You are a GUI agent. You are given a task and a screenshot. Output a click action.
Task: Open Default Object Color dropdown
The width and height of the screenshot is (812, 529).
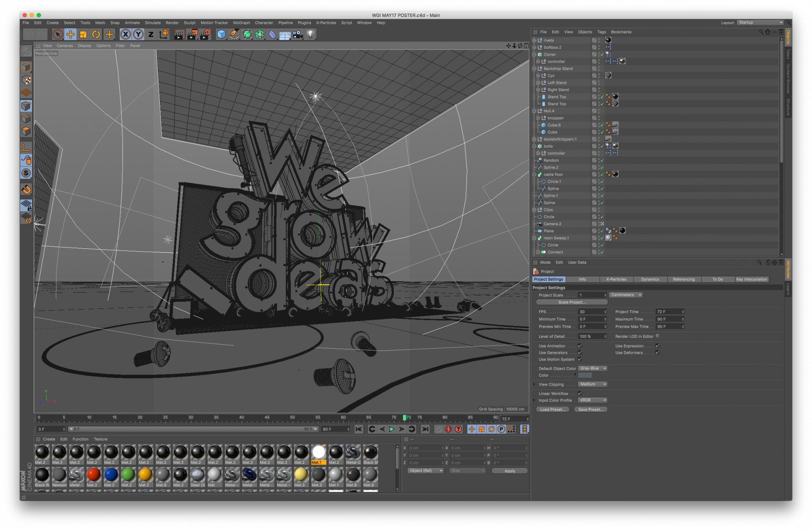click(x=593, y=368)
